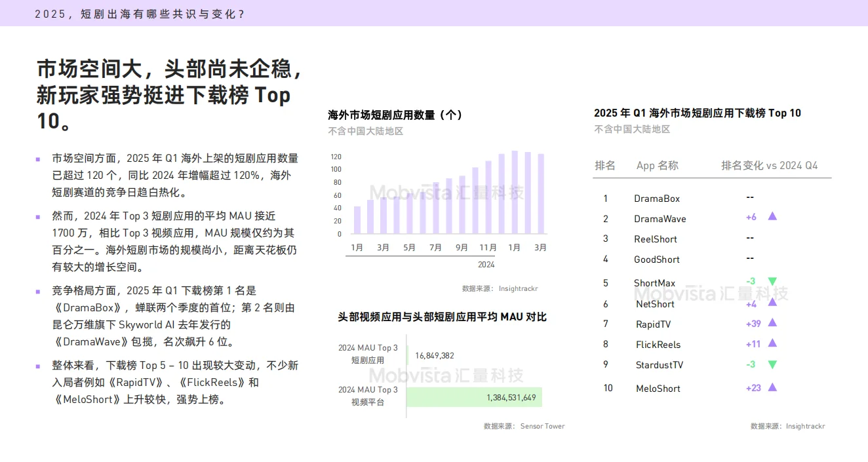Click the 排名变化 vs 2024 Q4 column header
Viewport: 868px width, 462px height.
click(x=770, y=165)
